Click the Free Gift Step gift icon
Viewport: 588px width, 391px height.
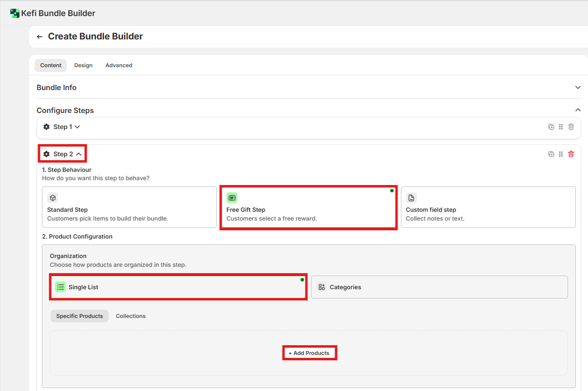coord(232,198)
